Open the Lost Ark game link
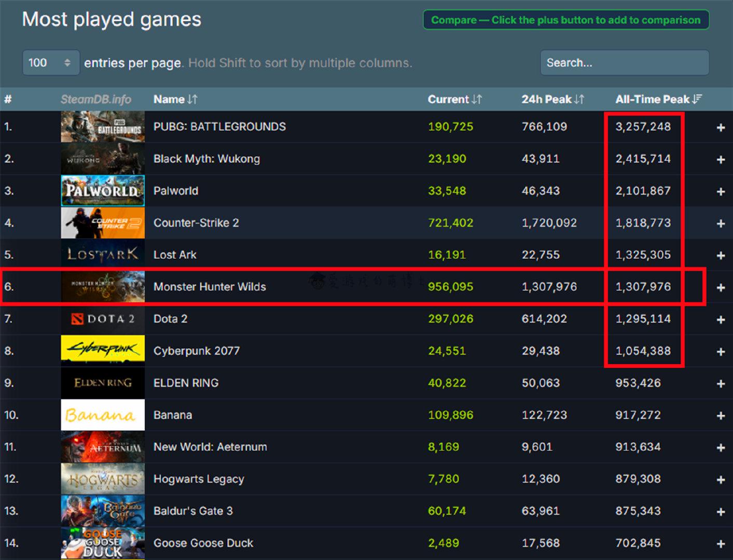The height and width of the screenshot is (560, 733). pyautogui.click(x=175, y=255)
